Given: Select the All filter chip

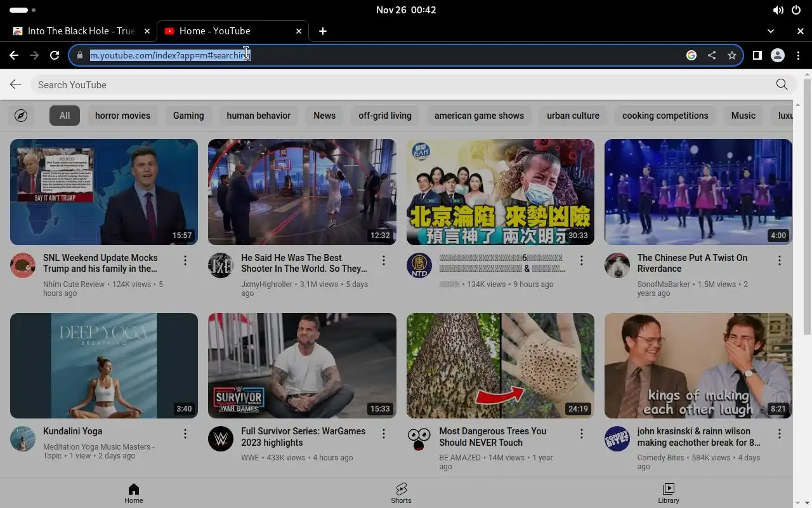Looking at the screenshot, I should (x=65, y=116).
